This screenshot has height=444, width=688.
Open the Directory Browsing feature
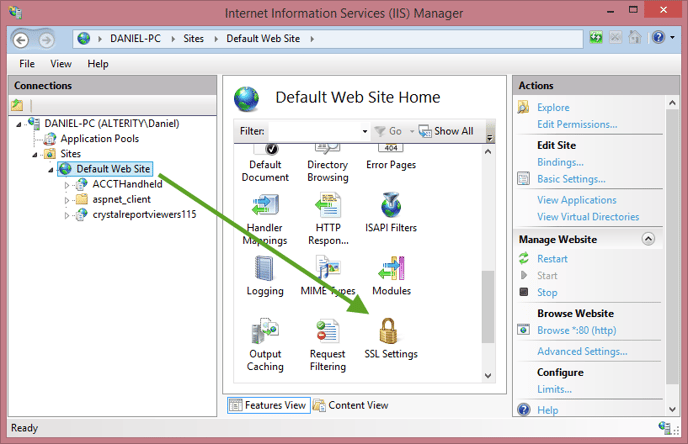click(328, 164)
